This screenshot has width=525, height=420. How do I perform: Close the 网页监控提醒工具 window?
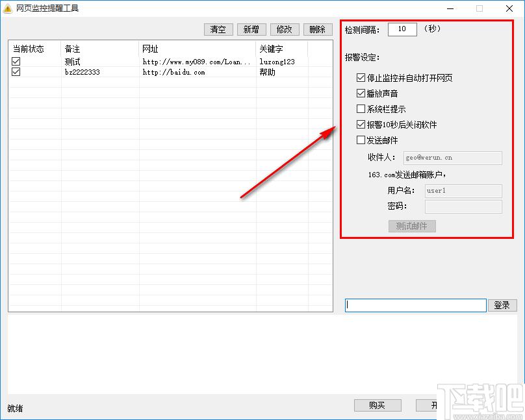[509, 8]
